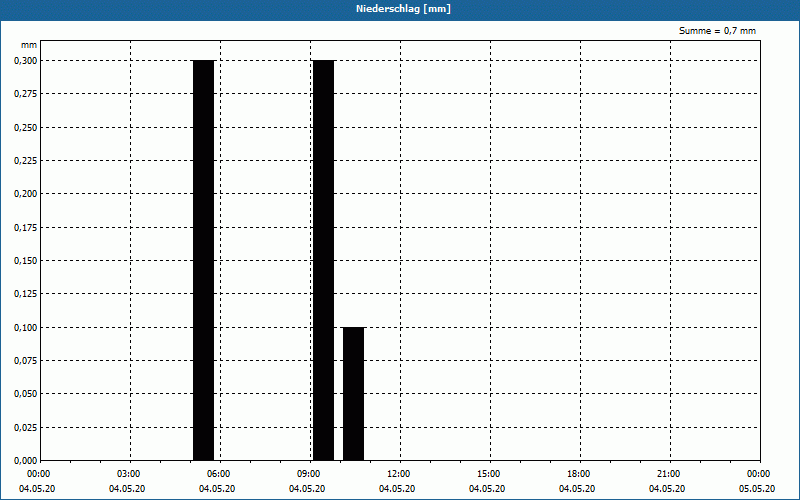Click the 0,275 y-axis label
800x500 pixels.
[x=26, y=94]
